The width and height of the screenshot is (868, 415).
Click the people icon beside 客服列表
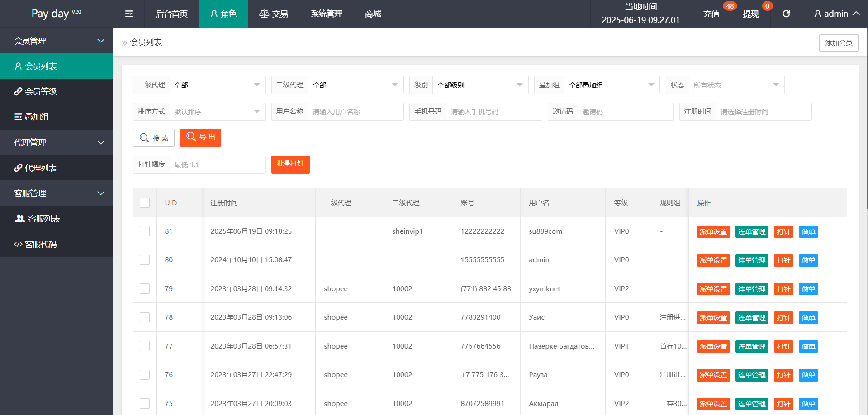[20, 218]
